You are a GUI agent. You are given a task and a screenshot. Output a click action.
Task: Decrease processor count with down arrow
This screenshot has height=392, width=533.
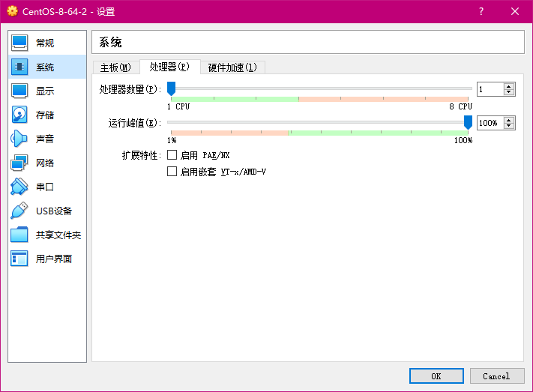pos(508,92)
